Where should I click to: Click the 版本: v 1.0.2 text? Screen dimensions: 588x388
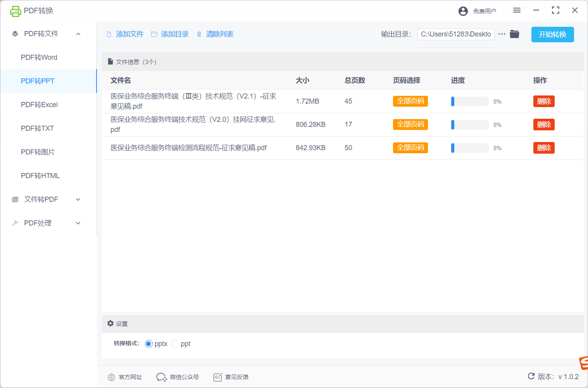pos(558,377)
